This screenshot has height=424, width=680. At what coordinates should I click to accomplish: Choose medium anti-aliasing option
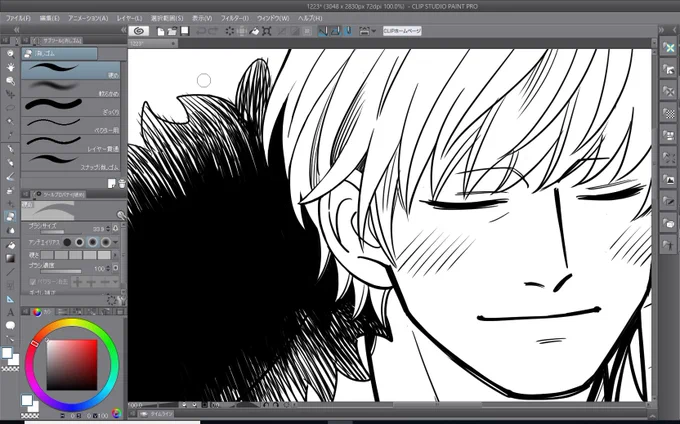(93, 242)
